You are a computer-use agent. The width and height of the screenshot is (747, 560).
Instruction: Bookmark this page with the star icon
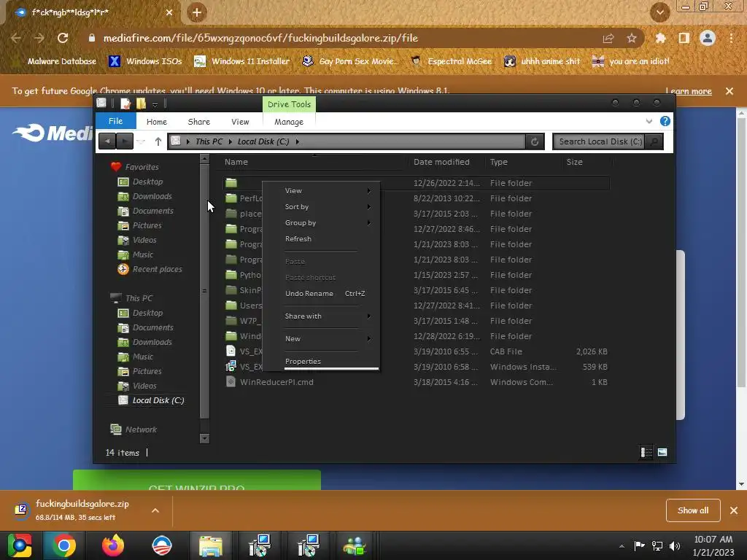coord(631,38)
